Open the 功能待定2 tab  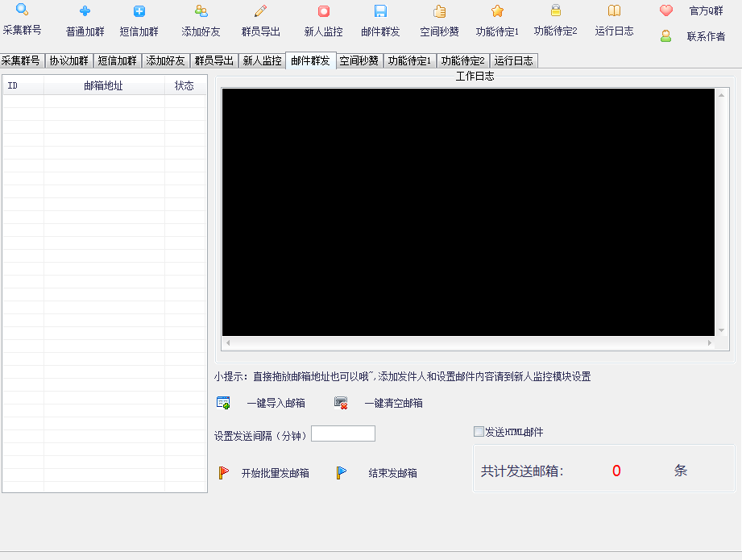(x=462, y=60)
